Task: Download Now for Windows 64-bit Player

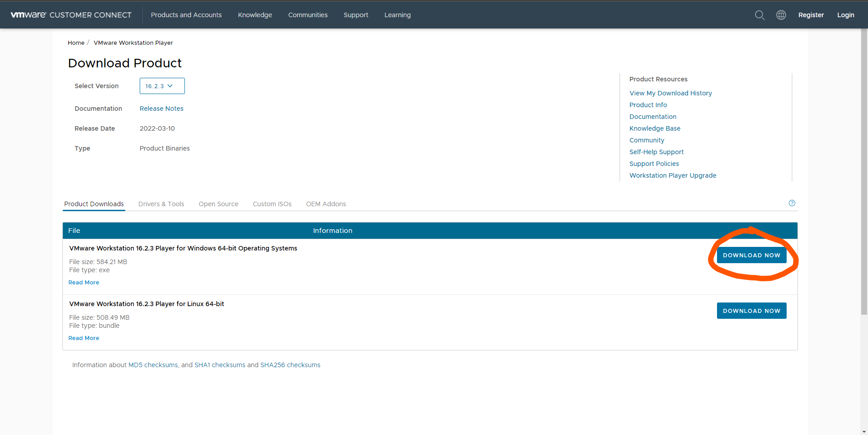Action: 751,255
